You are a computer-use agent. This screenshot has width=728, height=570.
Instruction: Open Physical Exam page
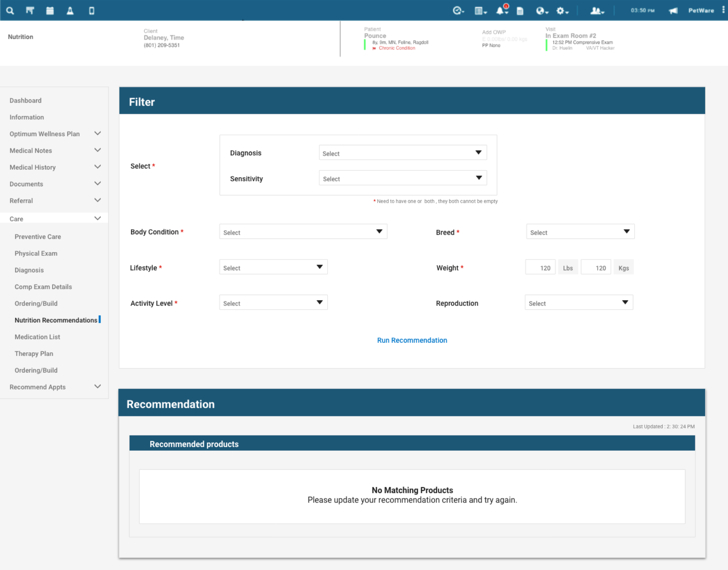[36, 253]
